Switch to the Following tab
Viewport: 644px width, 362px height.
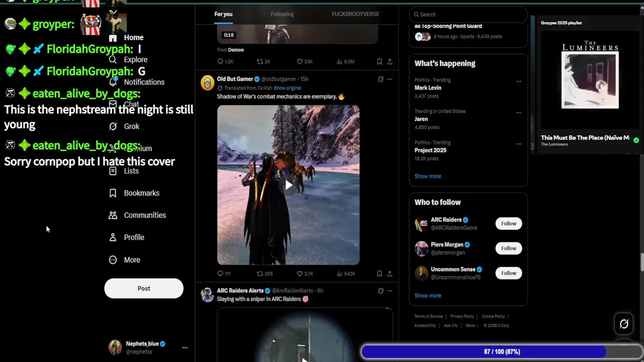[282, 14]
